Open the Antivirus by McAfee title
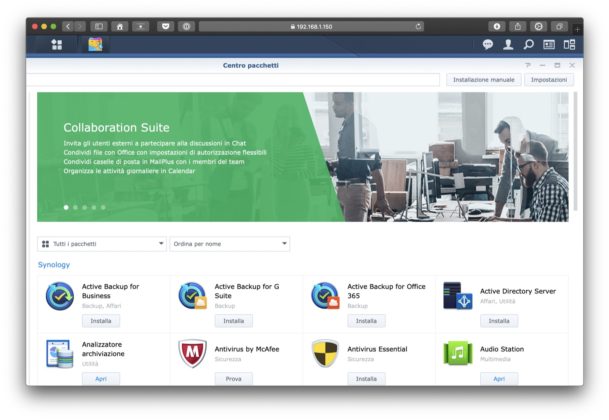 click(247, 349)
